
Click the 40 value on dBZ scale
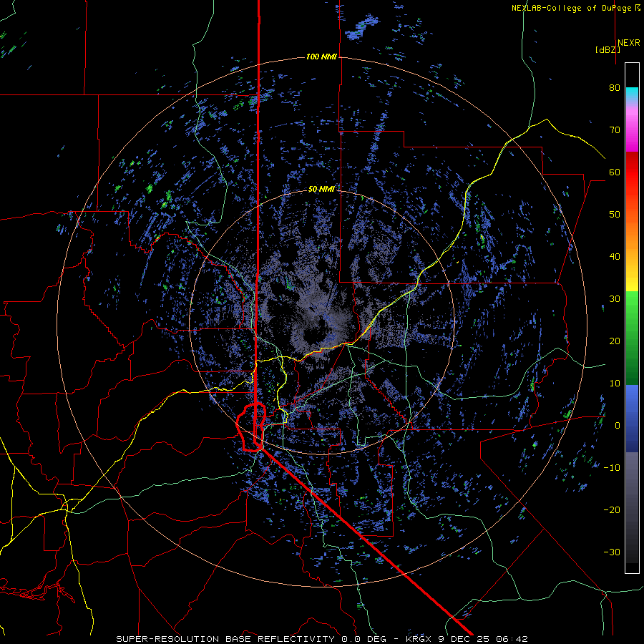tap(615, 257)
